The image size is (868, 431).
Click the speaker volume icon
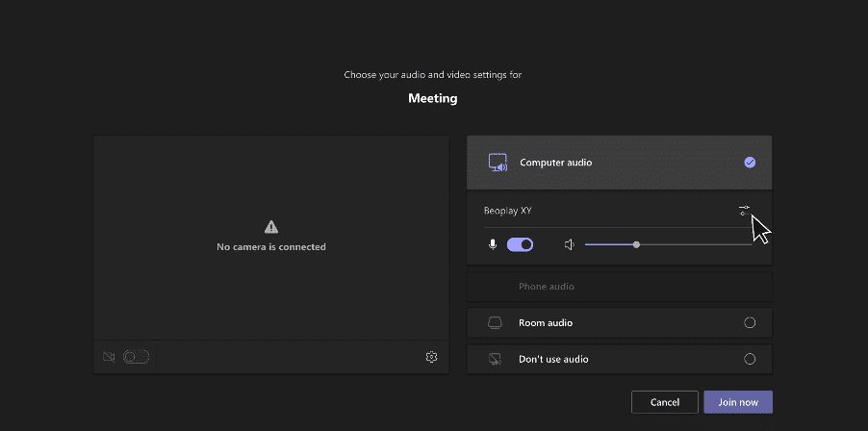click(x=569, y=244)
